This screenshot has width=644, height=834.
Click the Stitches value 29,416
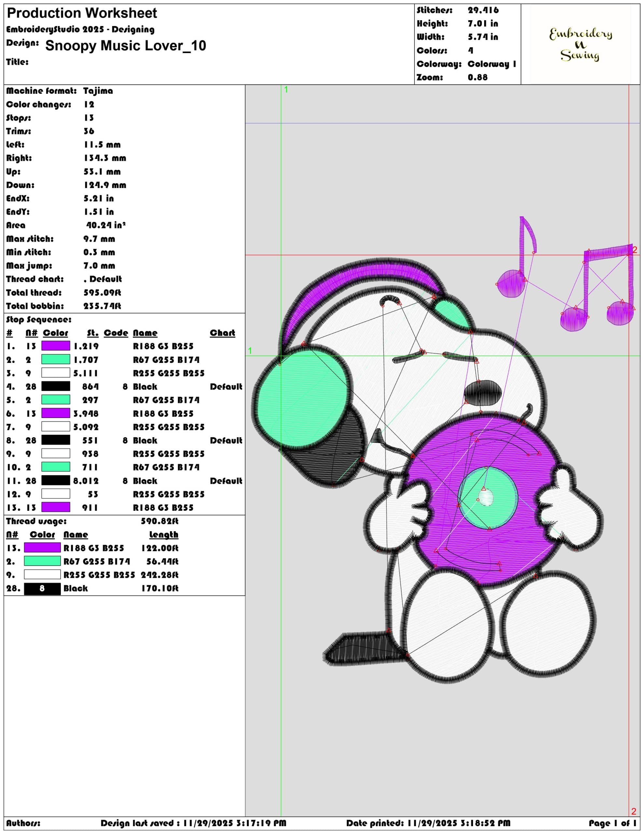click(483, 10)
